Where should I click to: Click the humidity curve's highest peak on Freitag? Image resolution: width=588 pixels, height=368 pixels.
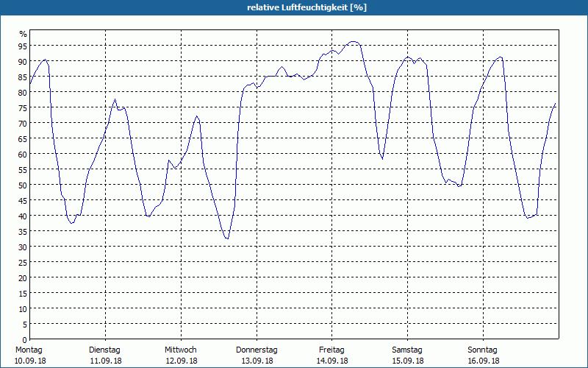coord(353,42)
